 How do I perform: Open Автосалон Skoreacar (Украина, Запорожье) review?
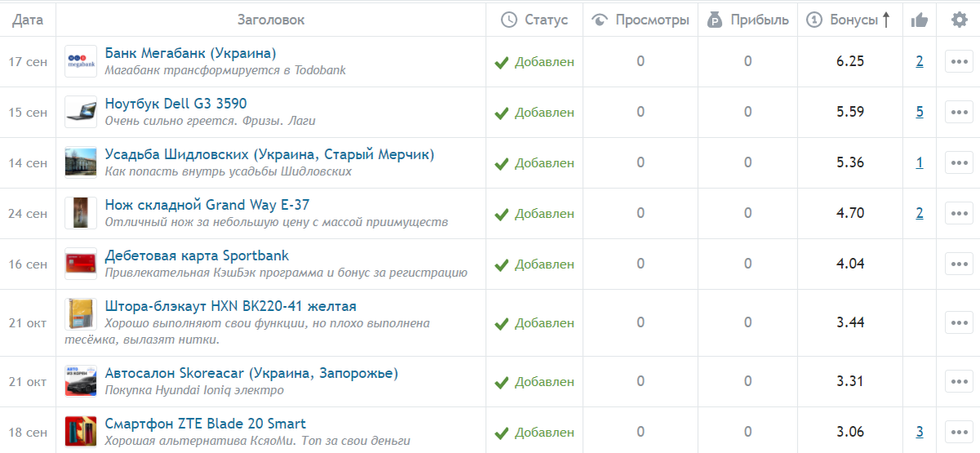click(x=252, y=373)
